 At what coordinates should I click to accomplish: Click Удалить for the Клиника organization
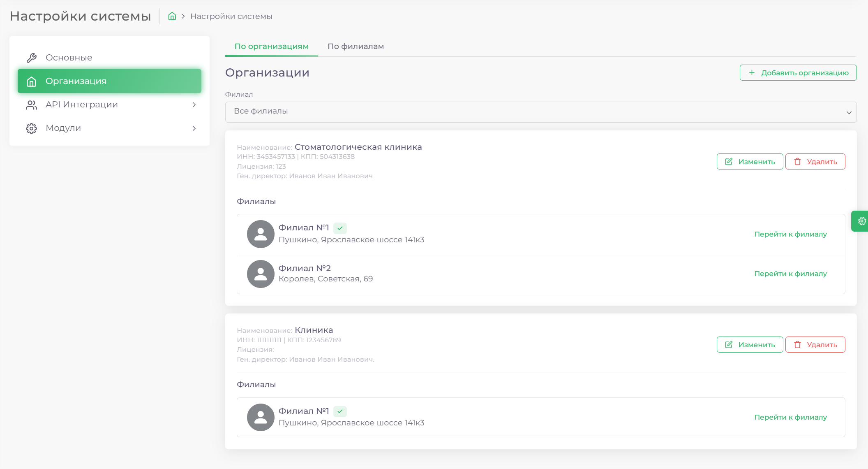tap(815, 345)
